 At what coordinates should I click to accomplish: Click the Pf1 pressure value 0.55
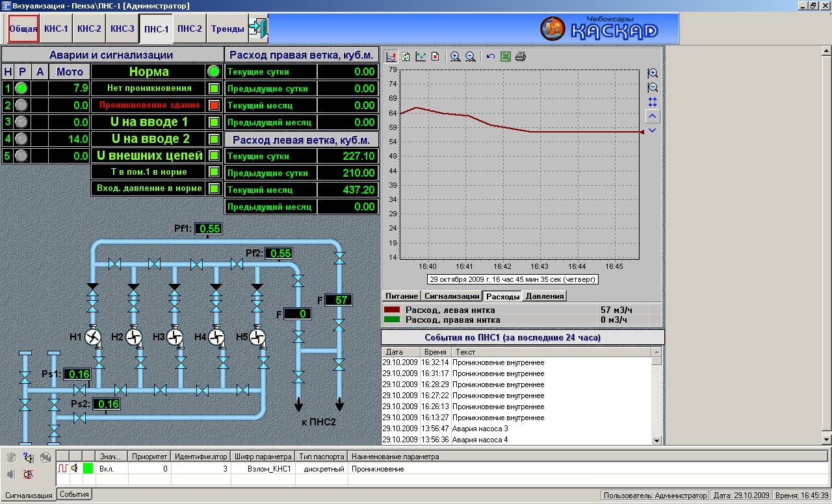click(x=209, y=229)
